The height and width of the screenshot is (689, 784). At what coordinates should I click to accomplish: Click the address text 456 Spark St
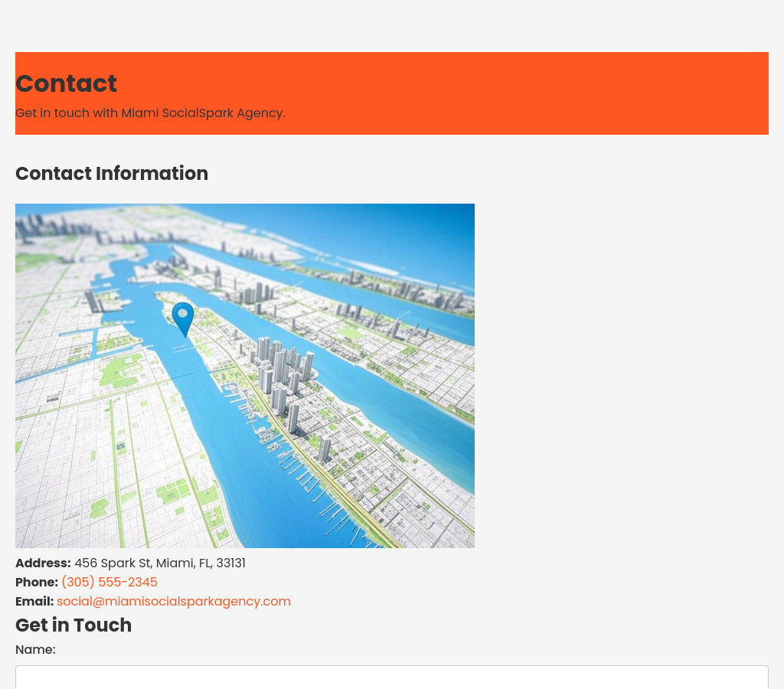point(159,563)
